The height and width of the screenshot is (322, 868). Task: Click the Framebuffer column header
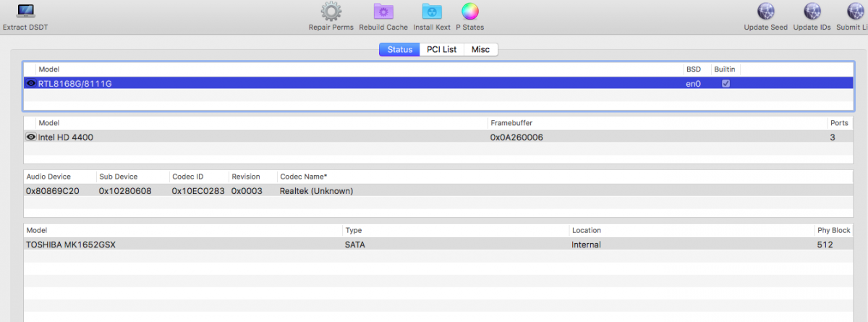pos(513,123)
